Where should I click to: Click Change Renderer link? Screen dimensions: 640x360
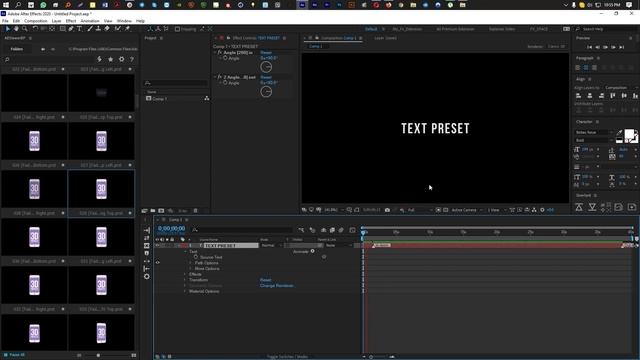pyautogui.click(x=276, y=286)
